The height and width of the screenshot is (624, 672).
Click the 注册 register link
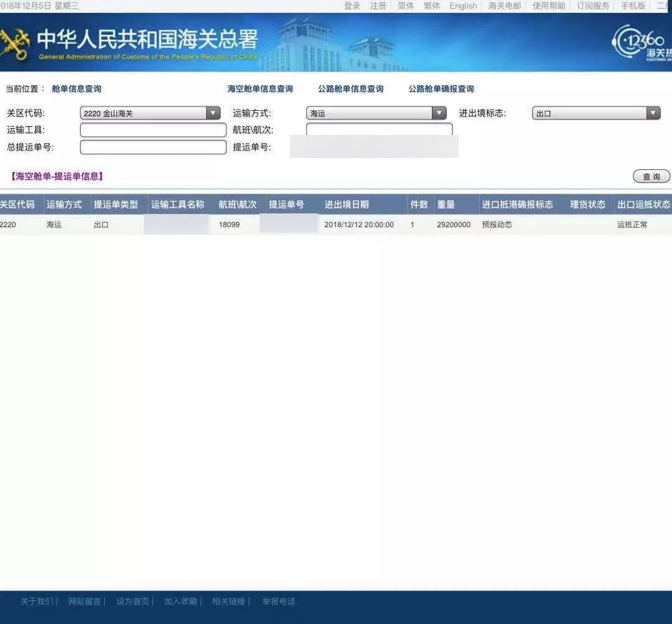coord(378,6)
